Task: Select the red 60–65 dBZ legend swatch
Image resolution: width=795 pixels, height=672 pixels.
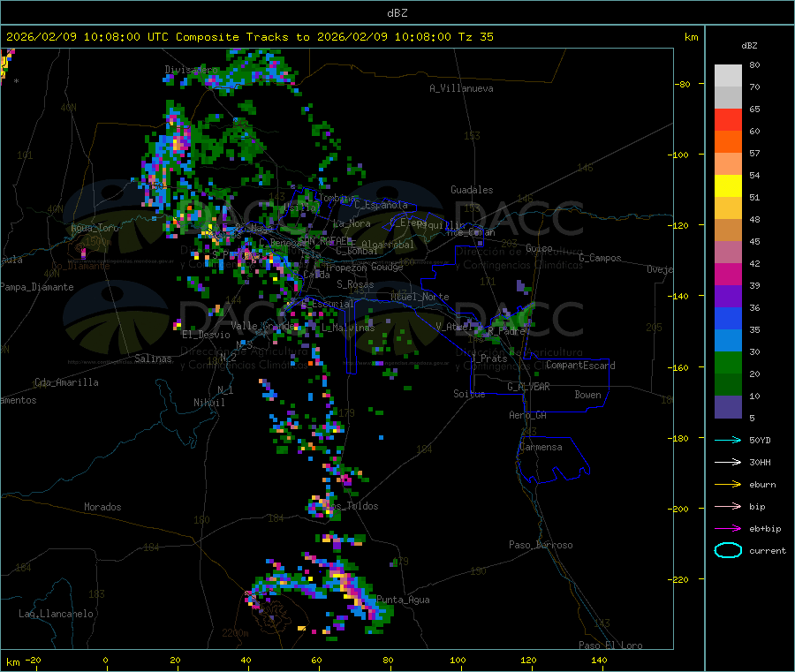Action: (728, 119)
